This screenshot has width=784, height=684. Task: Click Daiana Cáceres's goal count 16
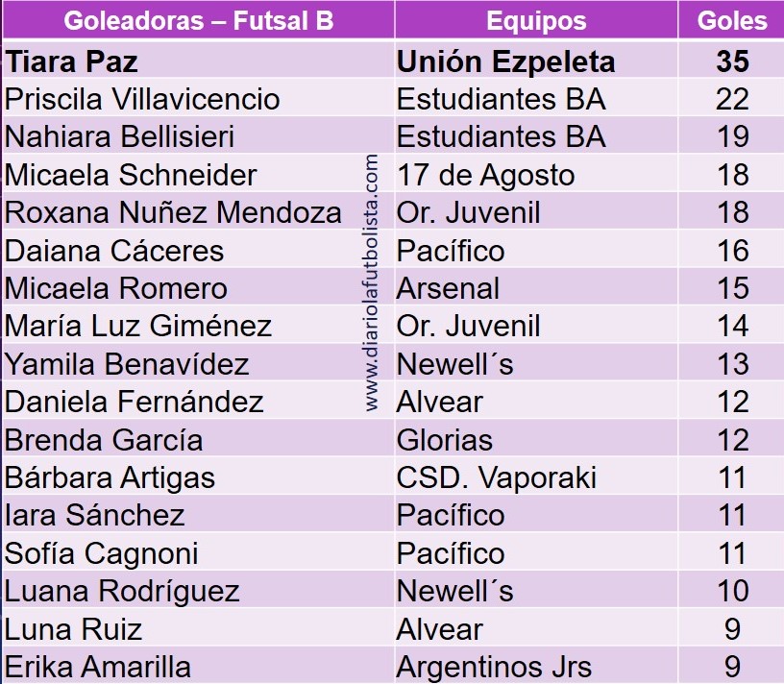732,251
